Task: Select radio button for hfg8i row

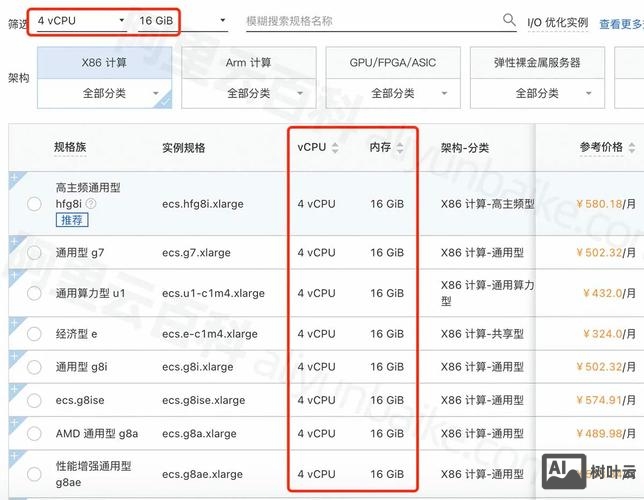Action: click(x=34, y=204)
